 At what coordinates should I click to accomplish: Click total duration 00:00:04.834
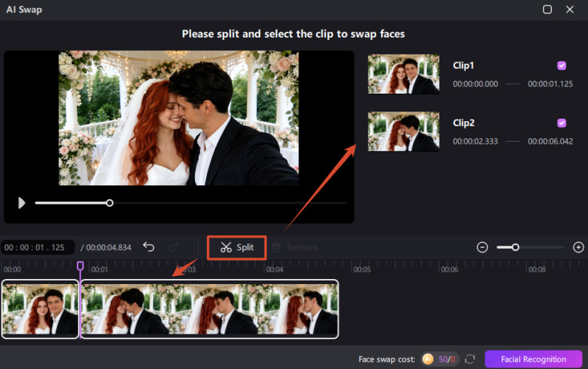(x=109, y=248)
